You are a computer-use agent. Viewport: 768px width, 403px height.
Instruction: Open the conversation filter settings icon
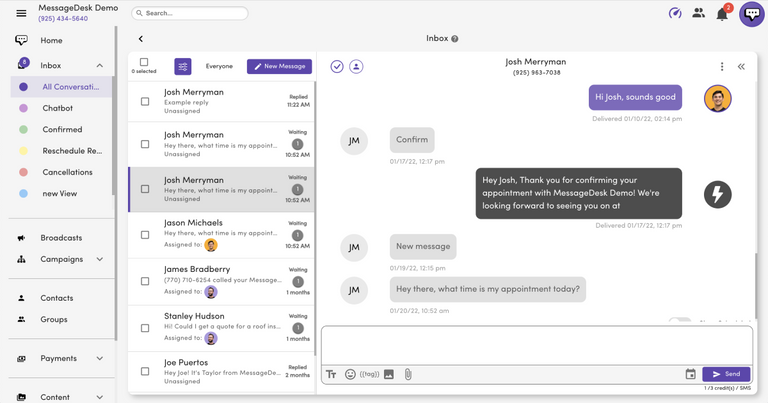click(x=183, y=67)
